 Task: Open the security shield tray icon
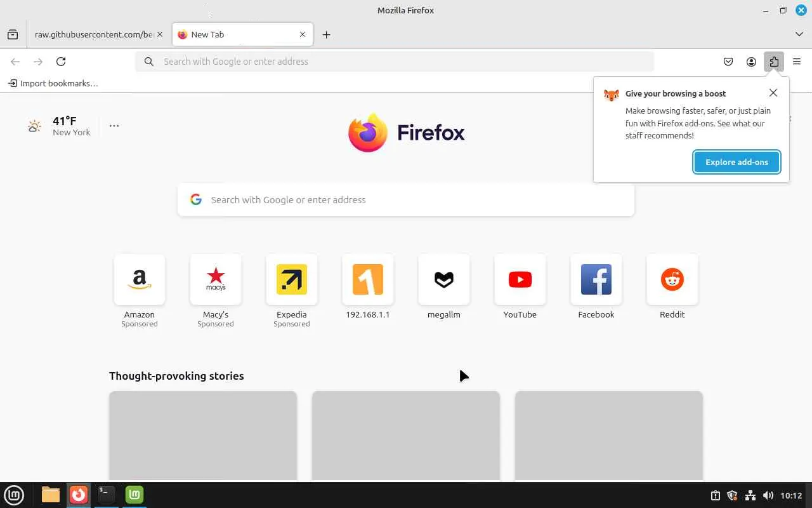point(732,495)
